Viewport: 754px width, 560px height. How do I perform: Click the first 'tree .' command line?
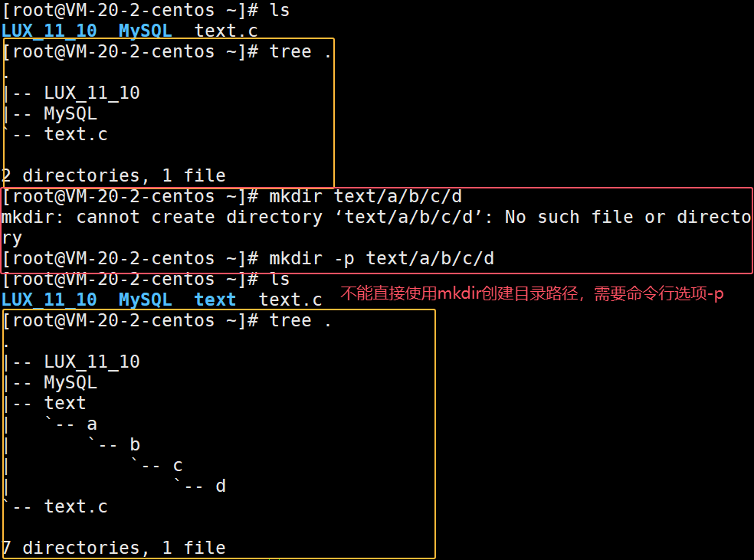pos(167,51)
